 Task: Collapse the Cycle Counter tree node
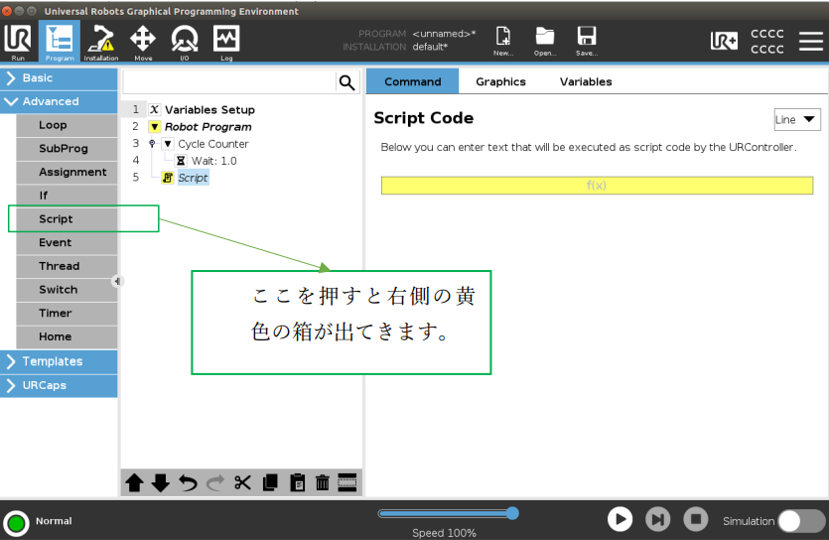point(168,144)
